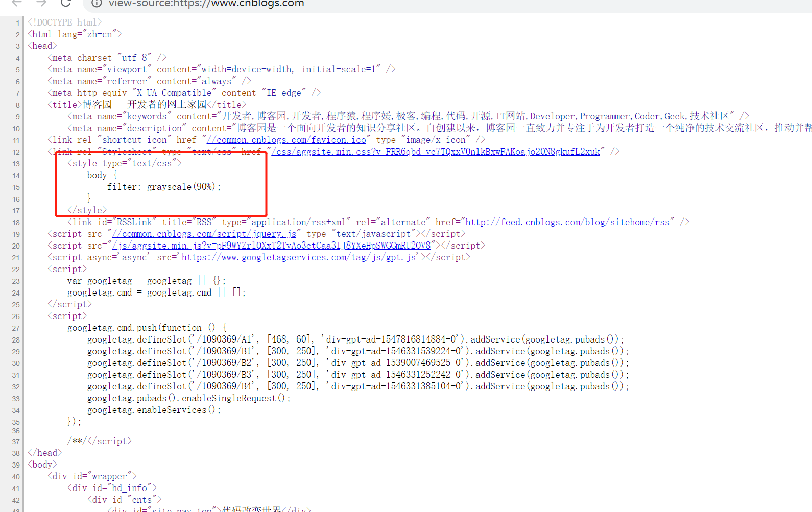Click the 'application/rss+xml' type value

[x=298, y=222]
